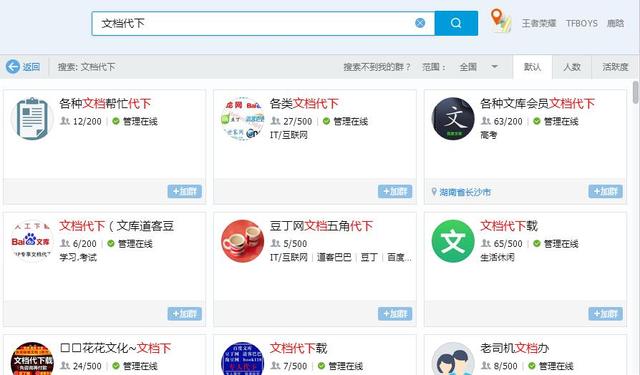Open the map location pin icon

(501, 20)
